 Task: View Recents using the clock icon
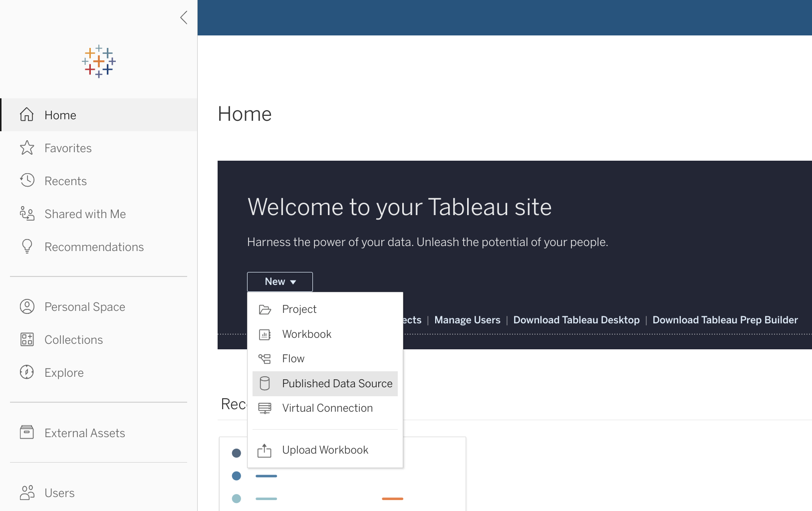coord(27,180)
